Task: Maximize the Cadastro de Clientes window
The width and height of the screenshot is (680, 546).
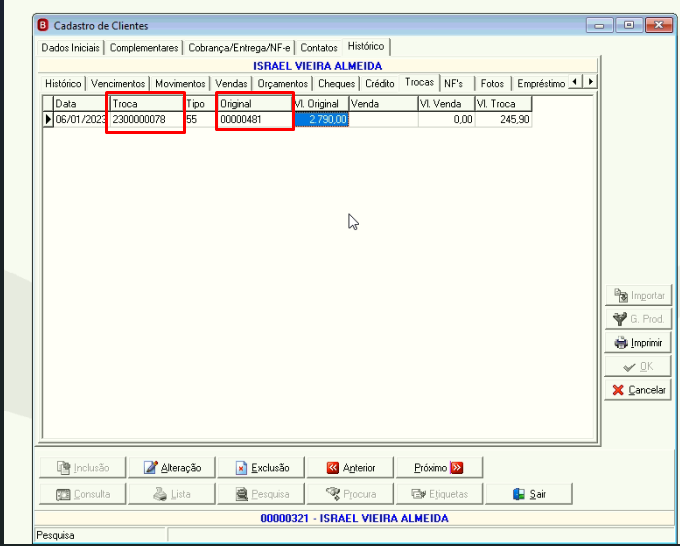Action: point(629,25)
